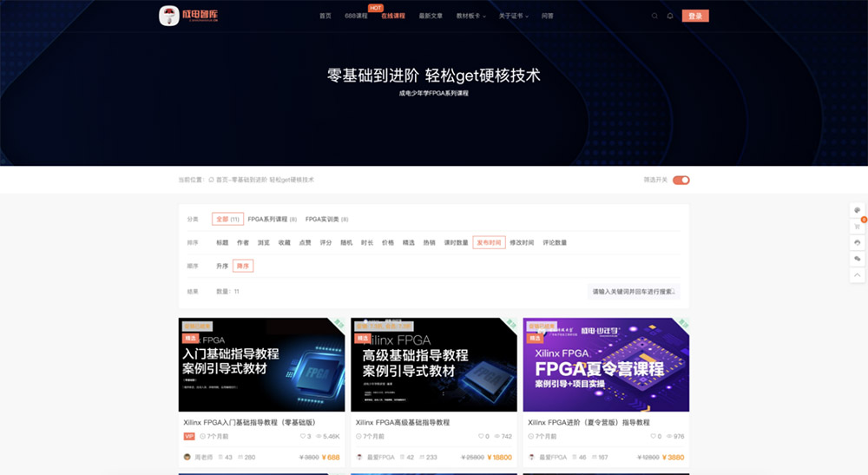This screenshot has height=475, width=868.
Task: Sort courses by 作者
Action: click(243, 242)
